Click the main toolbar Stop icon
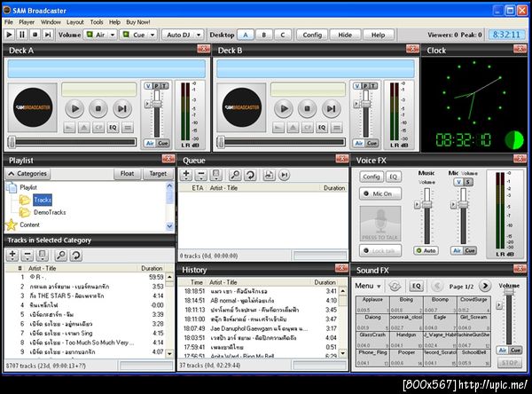Image resolution: width=532 pixels, height=394 pixels. pyautogui.click(x=35, y=35)
